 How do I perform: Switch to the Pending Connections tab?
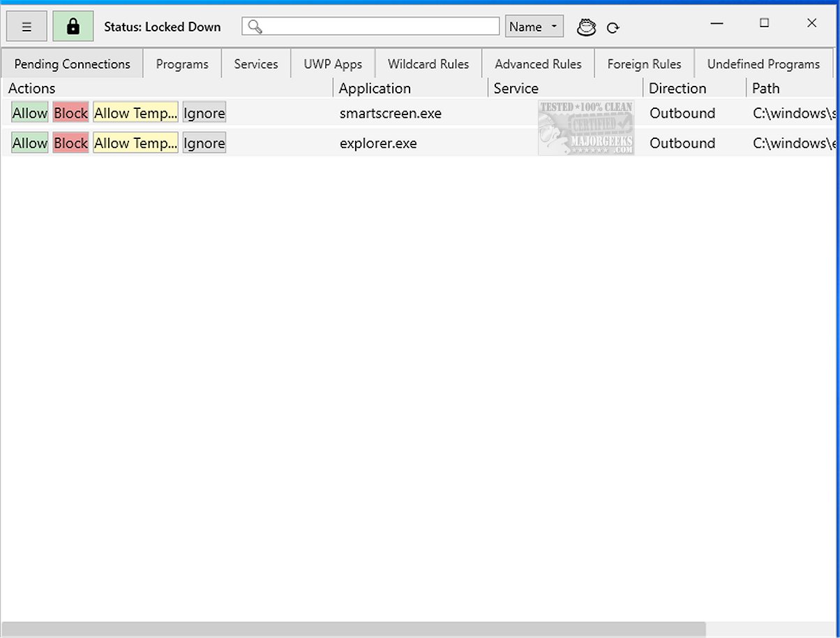pos(72,64)
